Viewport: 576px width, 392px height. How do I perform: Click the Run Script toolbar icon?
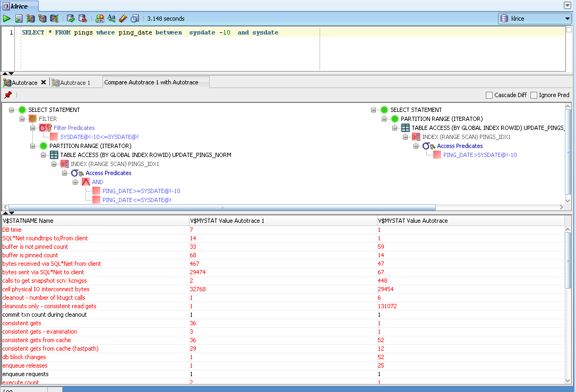tap(19, 19)
